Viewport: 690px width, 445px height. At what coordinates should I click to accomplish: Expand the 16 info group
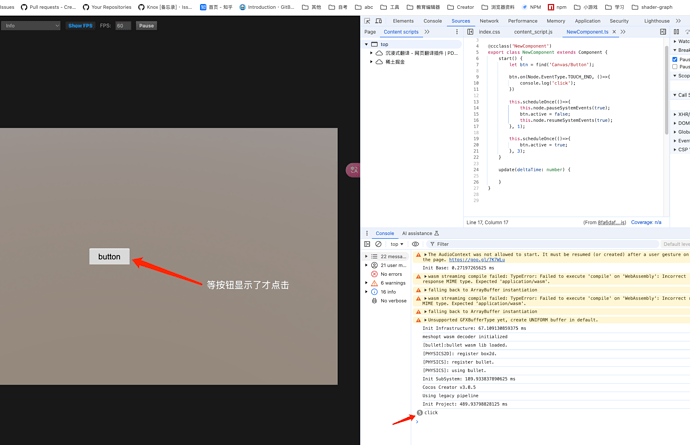pos(367,292)
